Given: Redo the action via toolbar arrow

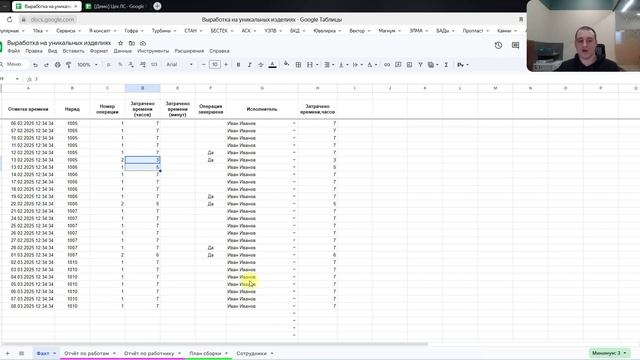Looking at the screenshot, I should click(46, 65).
